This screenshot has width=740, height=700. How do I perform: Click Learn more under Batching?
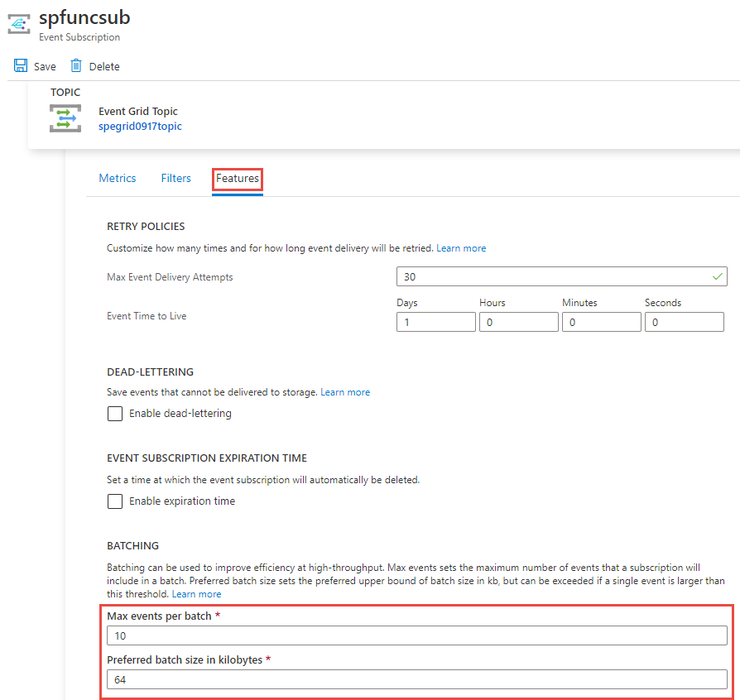pos(196,593)
